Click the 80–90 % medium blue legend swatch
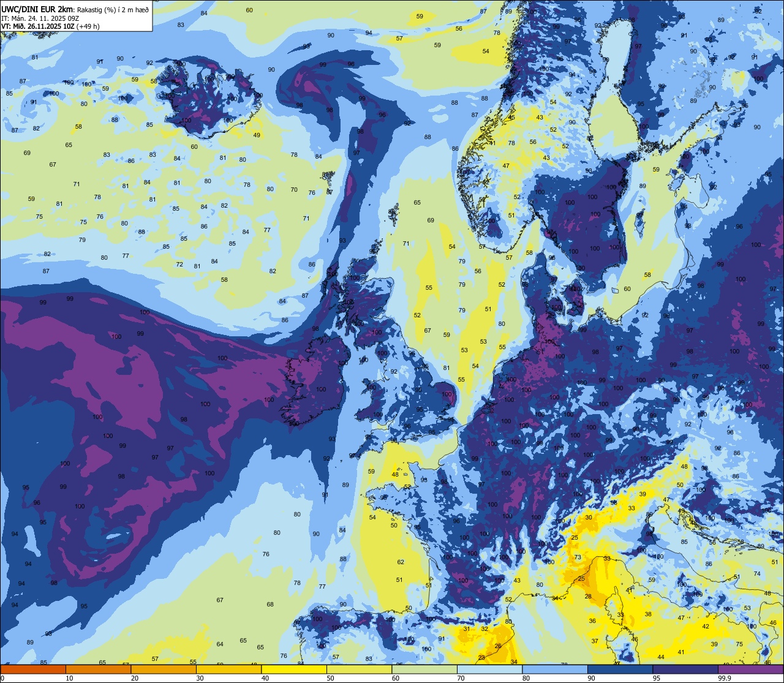 pos(555,669)
